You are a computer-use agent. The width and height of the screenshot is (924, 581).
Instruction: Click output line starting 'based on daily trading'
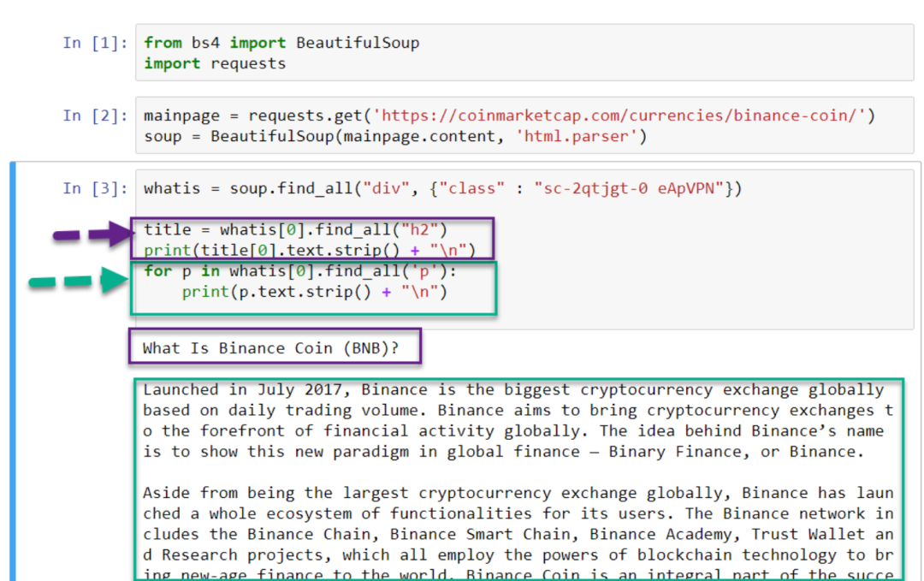(x=518, y=410)
